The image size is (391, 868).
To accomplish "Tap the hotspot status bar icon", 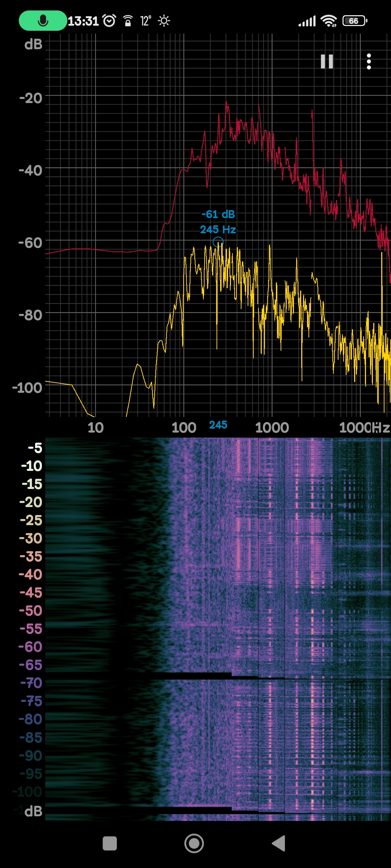I will [x=127, y=21].
